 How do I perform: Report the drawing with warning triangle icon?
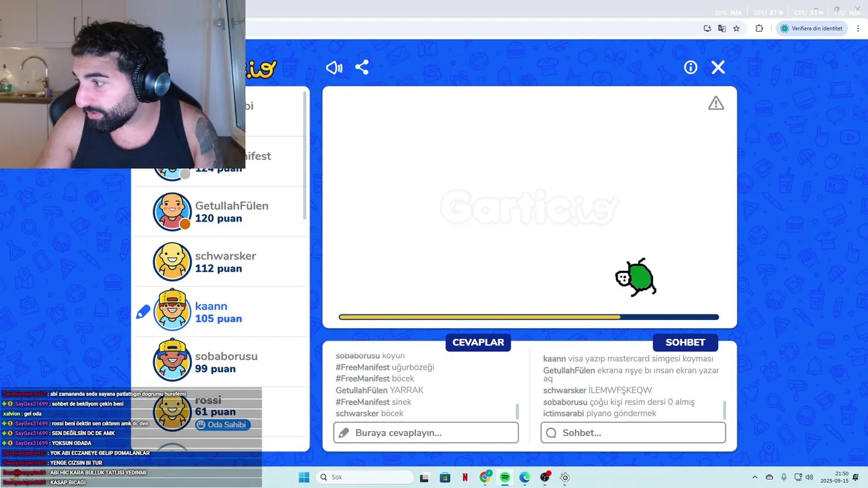point(716,103)
